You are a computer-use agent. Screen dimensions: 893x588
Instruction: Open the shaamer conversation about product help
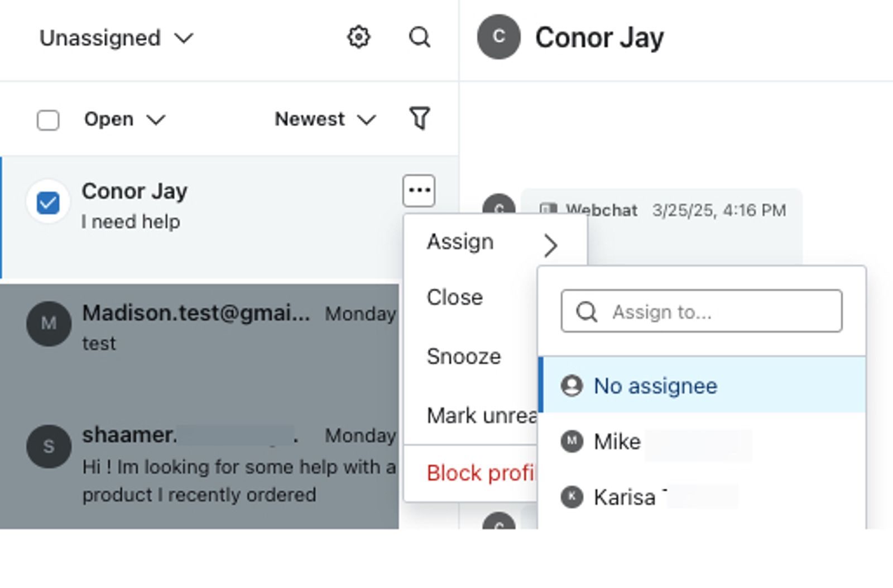pos(199,467)
